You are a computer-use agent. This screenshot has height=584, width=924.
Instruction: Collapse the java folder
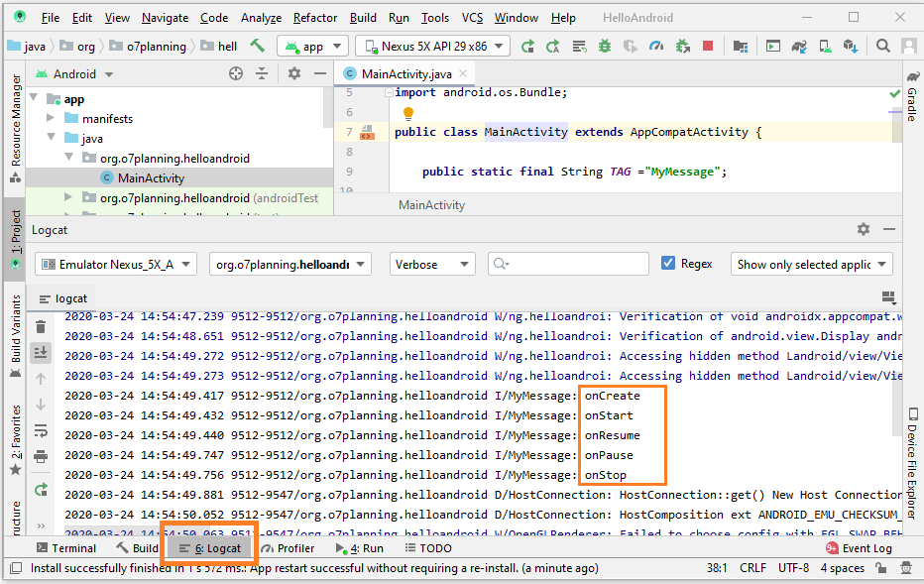coord(51,137)
